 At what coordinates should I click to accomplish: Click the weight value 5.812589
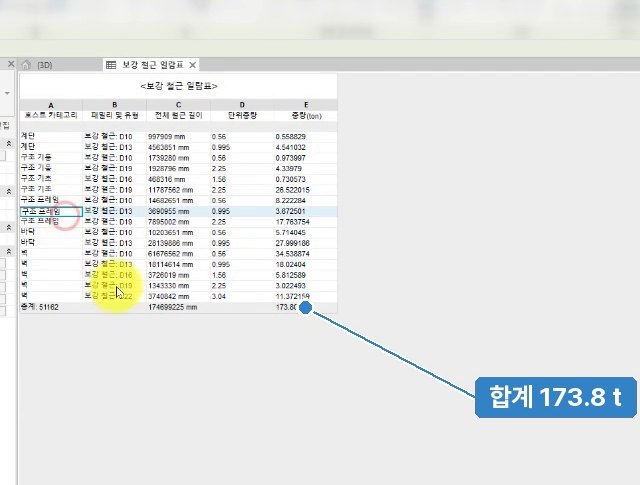coord(306,275)
